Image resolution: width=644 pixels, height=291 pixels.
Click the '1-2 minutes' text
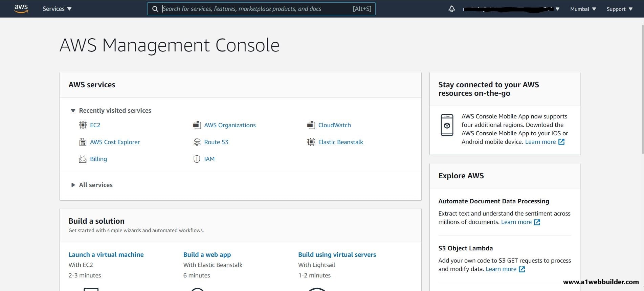click(x=314, y=275)
